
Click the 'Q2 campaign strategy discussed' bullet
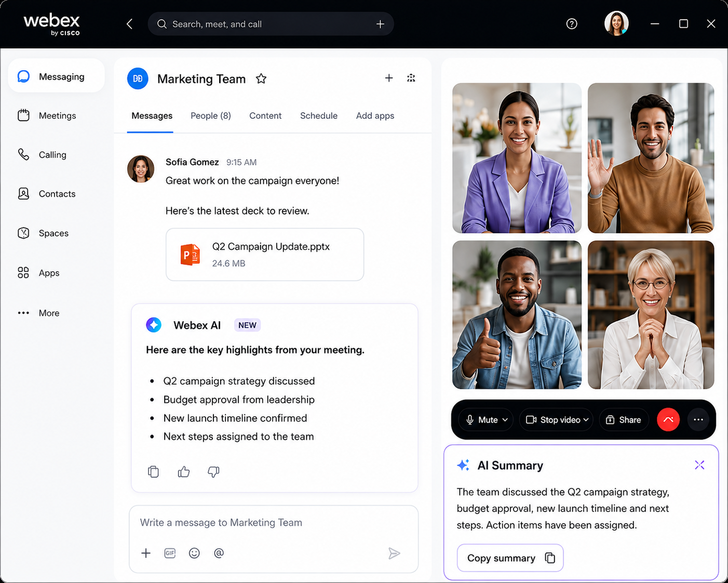[x=239, y=381]
